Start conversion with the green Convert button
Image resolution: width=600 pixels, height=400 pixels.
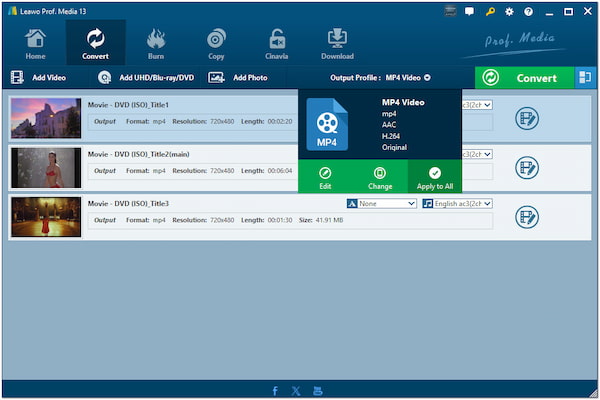click(x=524, y=78)
